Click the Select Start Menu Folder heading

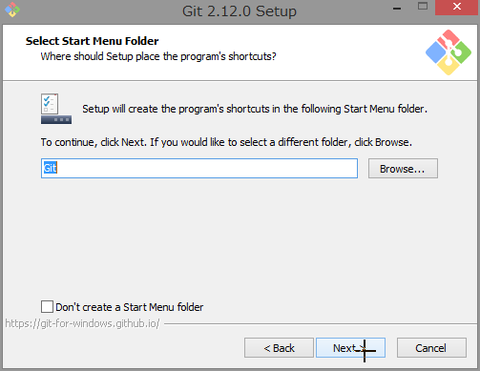pos(92,41)
